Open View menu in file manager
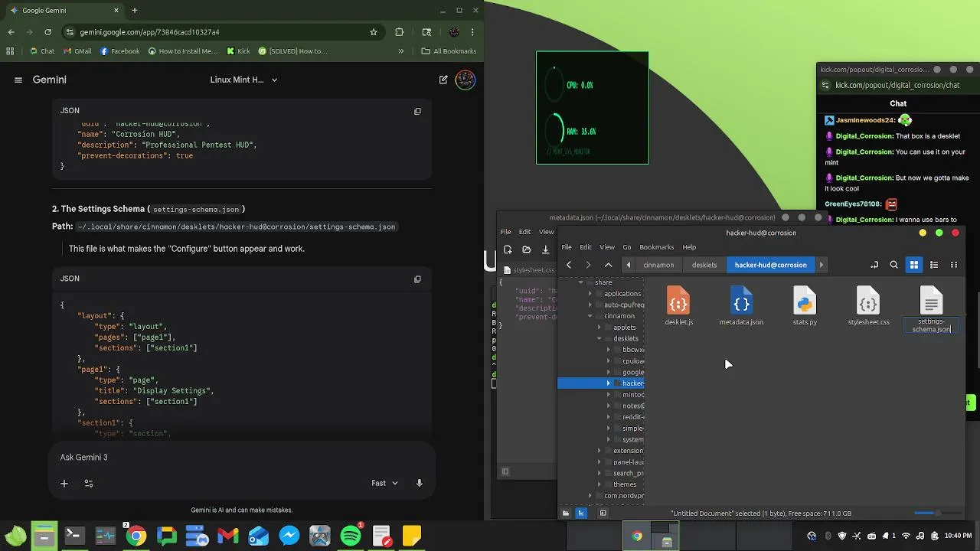Viewport: 980px width, 551px height. tap(607, 247)
